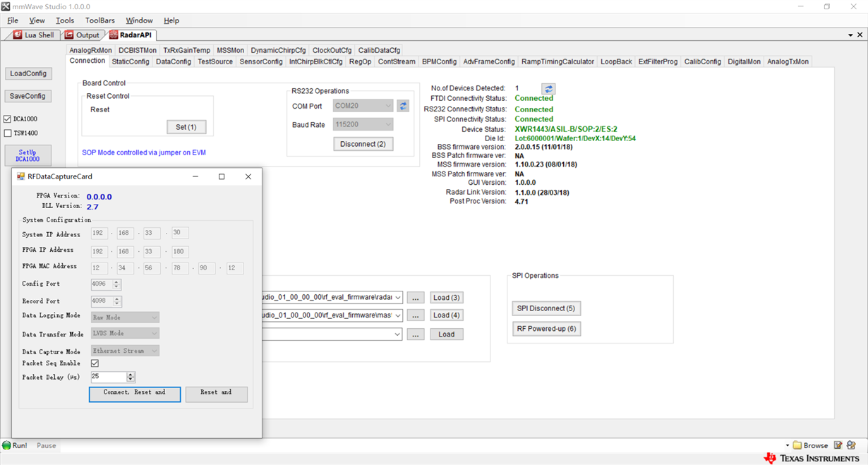
Task: Open the ToolBars menu
Action: tap(100, 20)
